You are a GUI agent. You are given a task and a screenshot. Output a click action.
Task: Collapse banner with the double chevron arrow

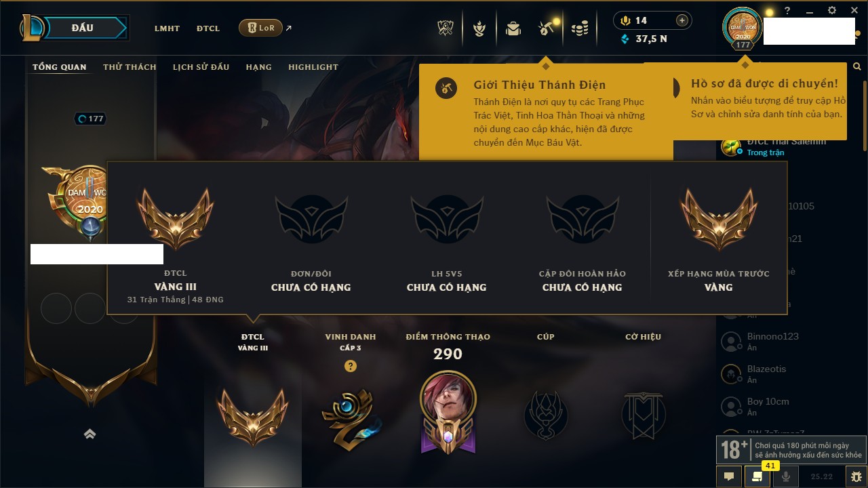point(90,434)
